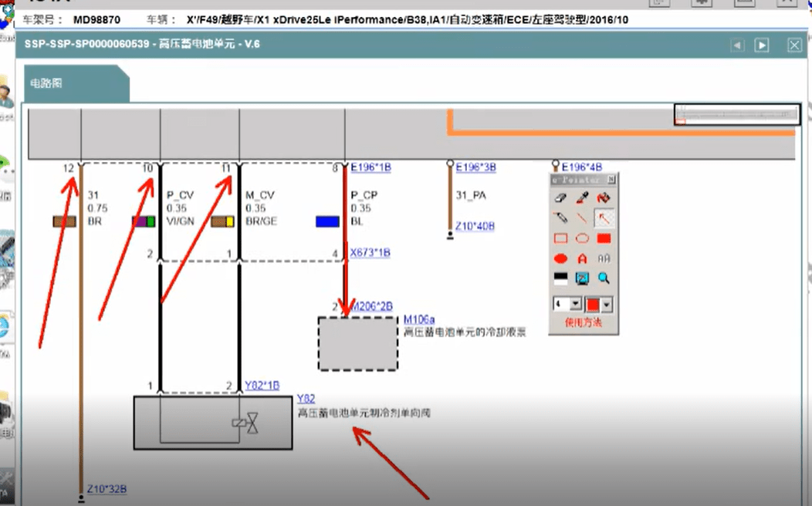Select the filled rectangle tool
The height and width of the screenshot is (506, 812).
click(x=603, y=238)
